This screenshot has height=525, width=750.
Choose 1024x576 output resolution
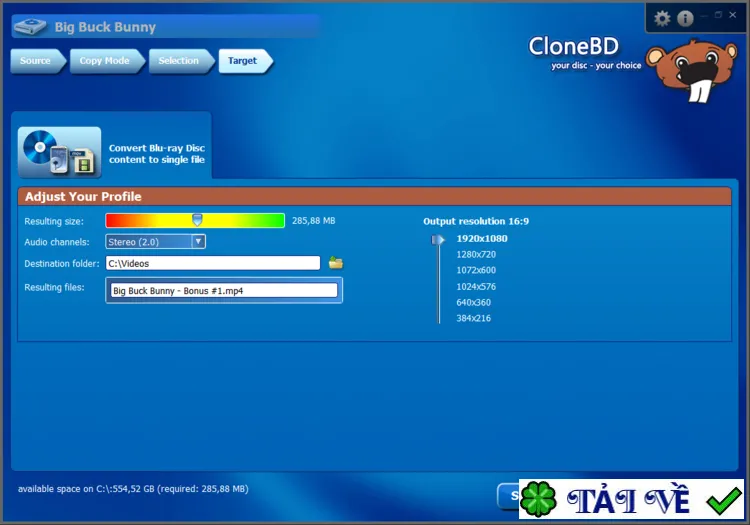[x=476, y=286]
